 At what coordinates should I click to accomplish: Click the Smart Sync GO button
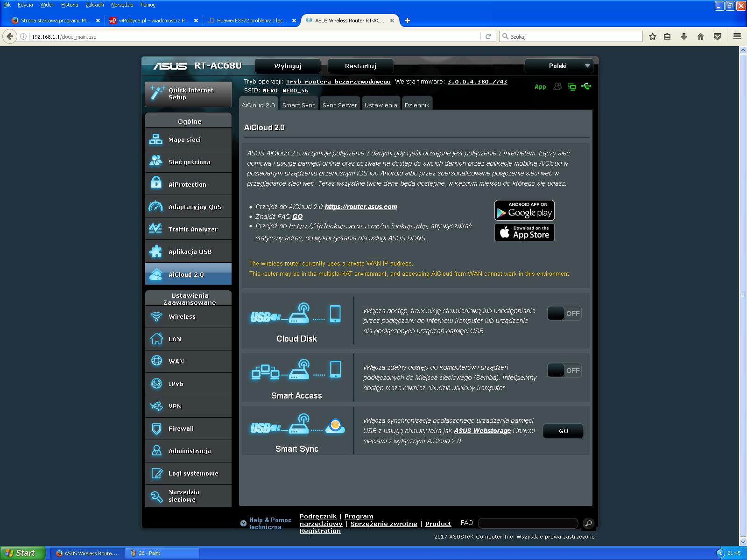[x=563, y=431]
